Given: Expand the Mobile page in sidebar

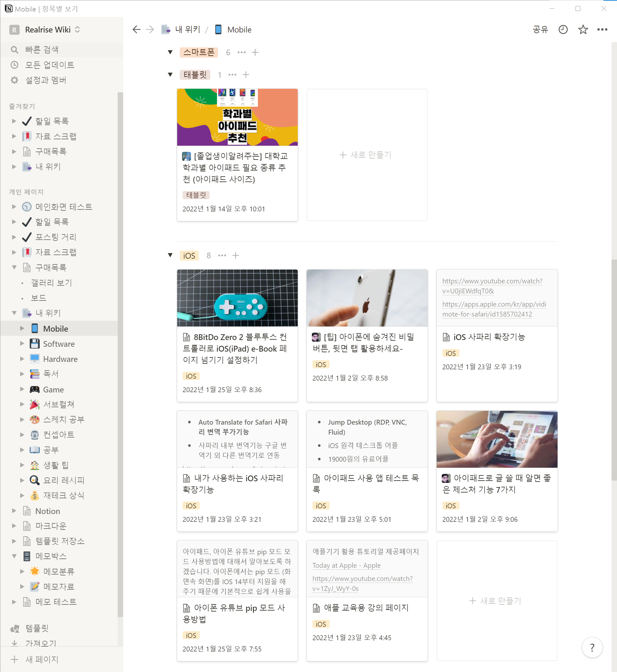Looking at the screenshot, I should 22,329.
